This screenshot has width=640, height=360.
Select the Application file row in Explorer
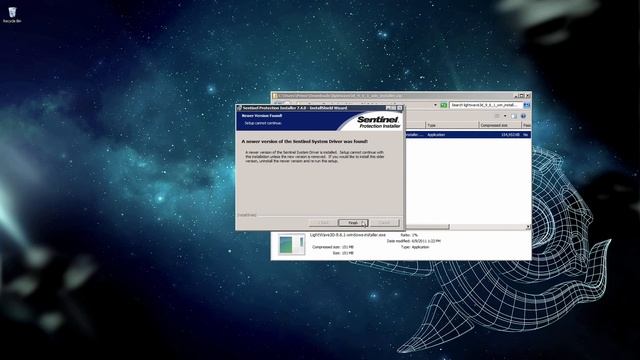(468, 134)
